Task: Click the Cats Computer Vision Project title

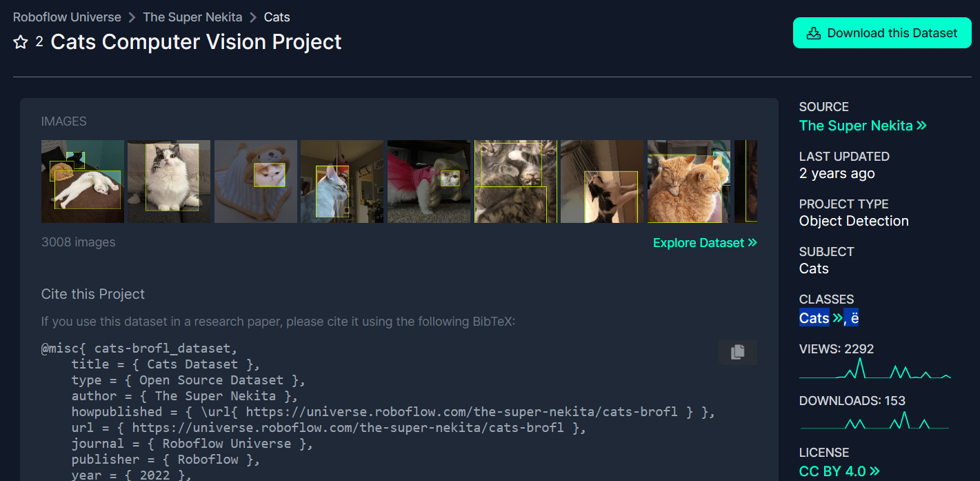Action: click(196, 42)
